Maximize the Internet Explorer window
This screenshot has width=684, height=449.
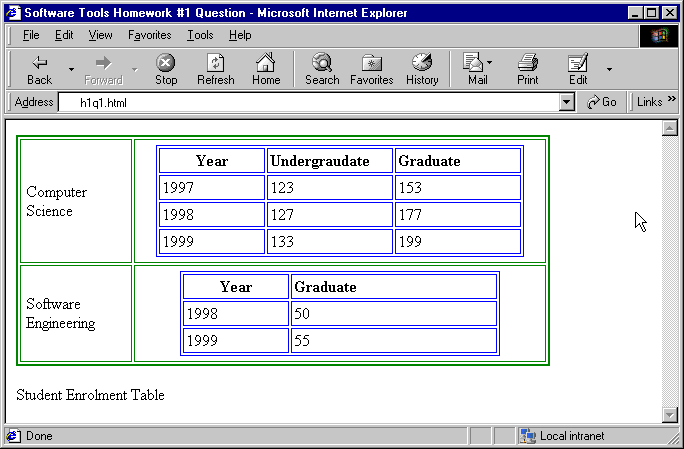tap(651, 13)
